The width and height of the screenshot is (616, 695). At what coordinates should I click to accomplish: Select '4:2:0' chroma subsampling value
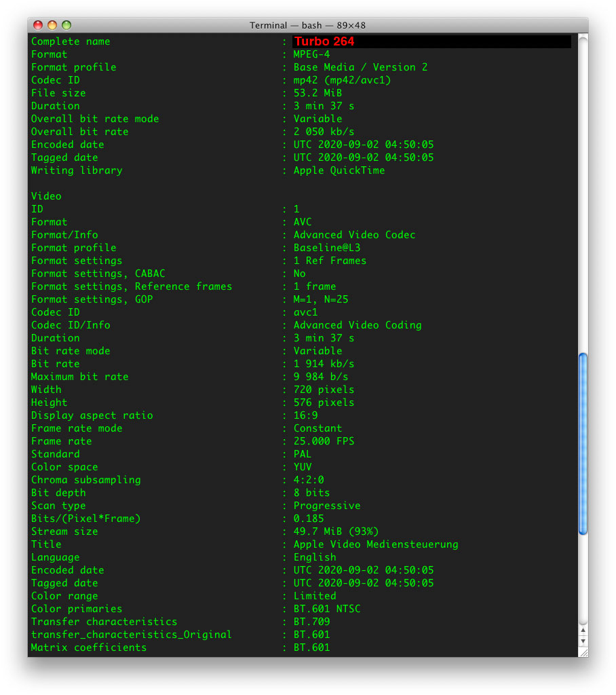[309, 480]
